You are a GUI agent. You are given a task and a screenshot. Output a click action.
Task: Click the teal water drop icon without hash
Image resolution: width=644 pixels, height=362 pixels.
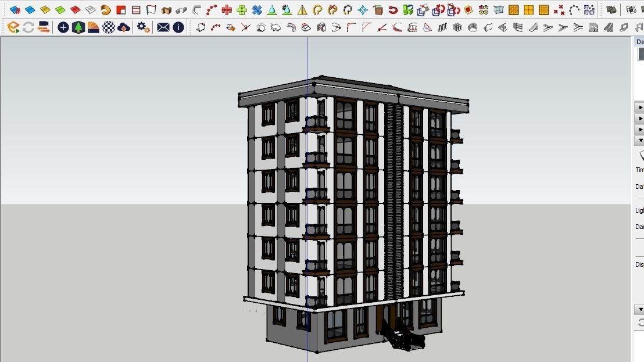[272, 9]
